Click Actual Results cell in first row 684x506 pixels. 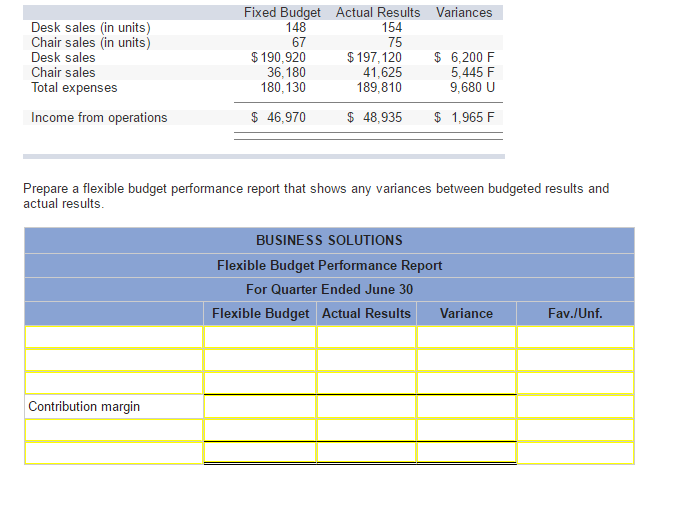click(x=366, y=337)
